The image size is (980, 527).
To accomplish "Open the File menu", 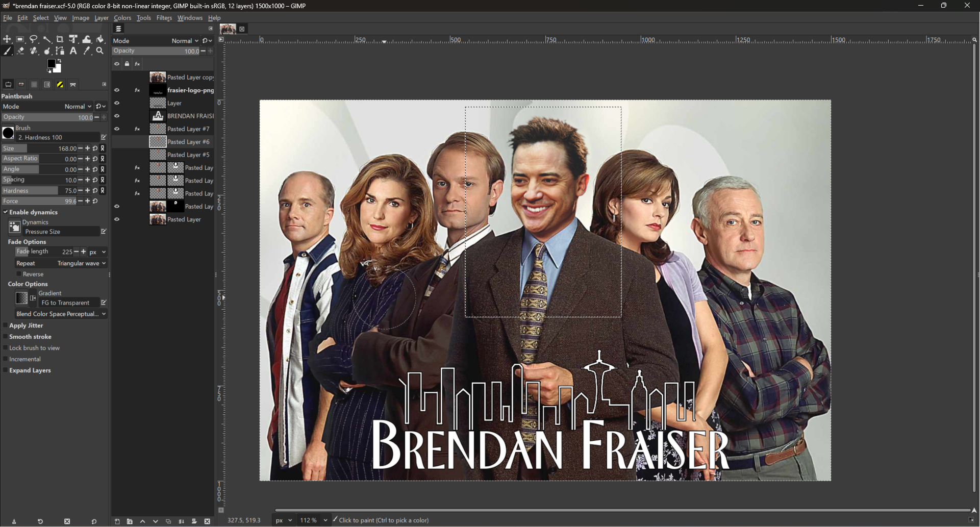I will pos(8,18).
